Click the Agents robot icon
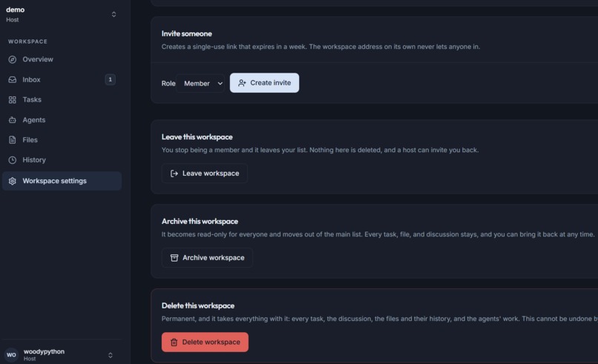Image resolution: width=598 pixels, height=364 pixels. [x=12, y=120]
